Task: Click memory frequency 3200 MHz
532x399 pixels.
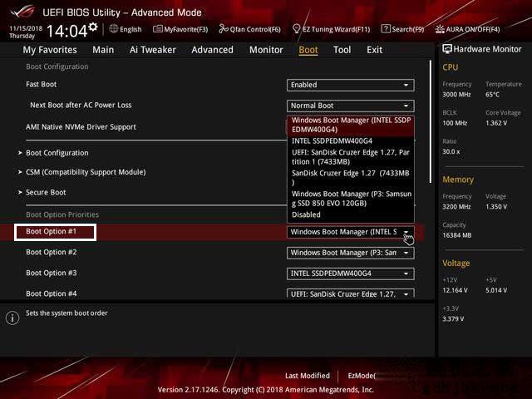Action: pyautogui.click(x=456, y=207)
